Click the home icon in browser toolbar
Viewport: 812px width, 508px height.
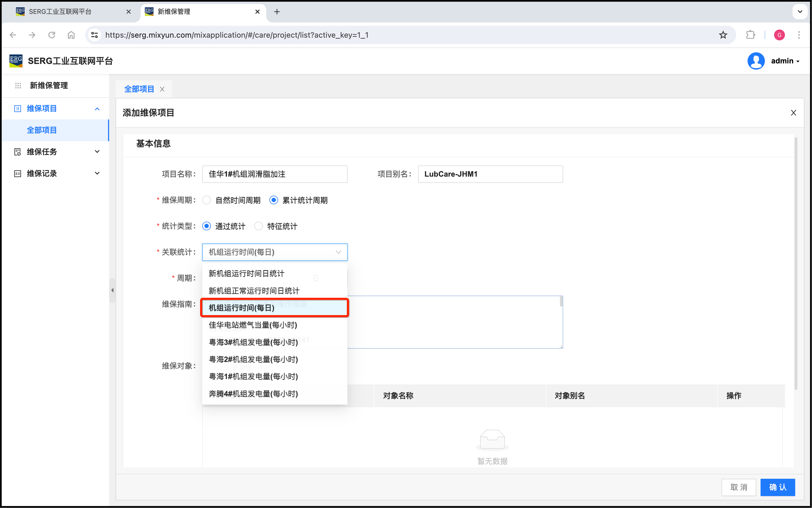pyautogui.click(x=71, y=35)
